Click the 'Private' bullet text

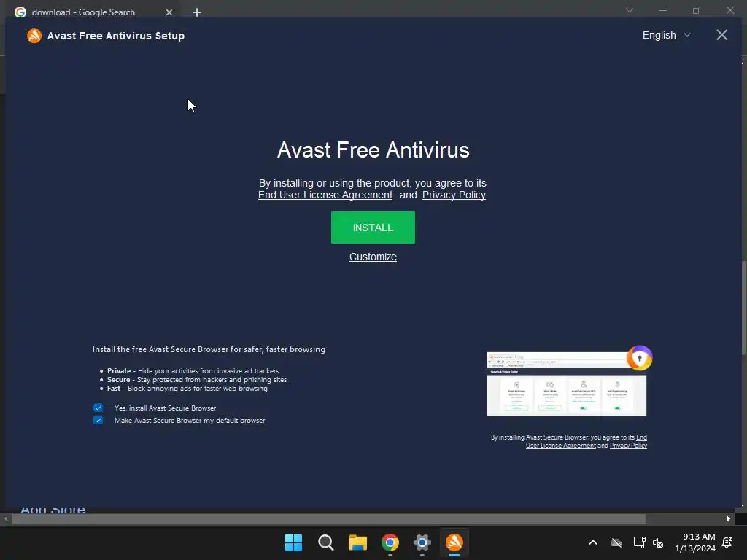[193, 371]
